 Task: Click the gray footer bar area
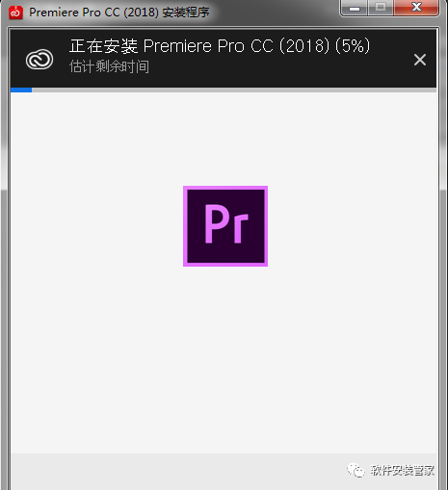(224, 472)
